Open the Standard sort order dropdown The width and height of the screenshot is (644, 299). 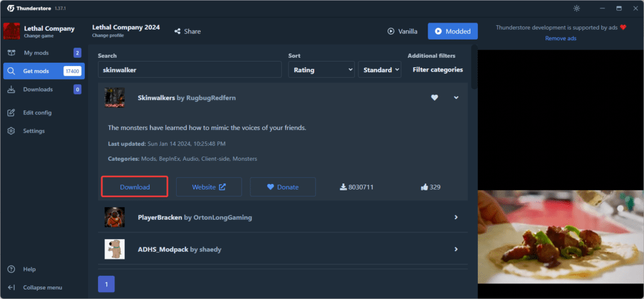click(x=379, y=70)
